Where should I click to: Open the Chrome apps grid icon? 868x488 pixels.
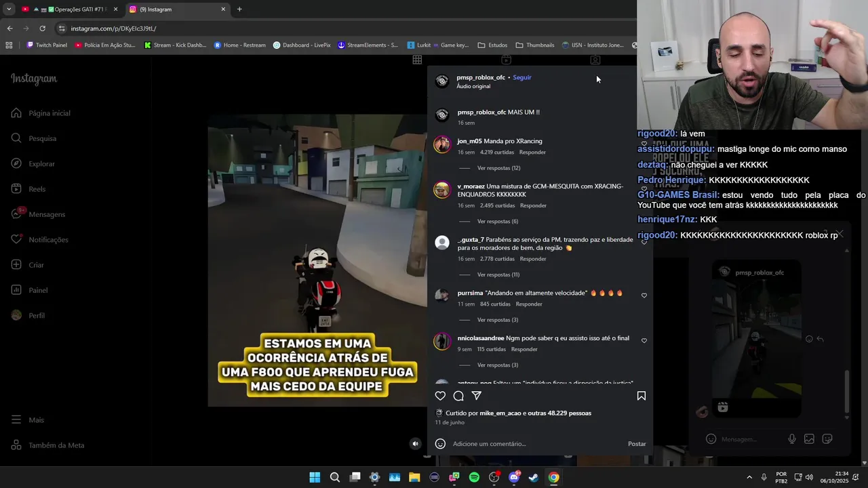[x=9, y=45]
